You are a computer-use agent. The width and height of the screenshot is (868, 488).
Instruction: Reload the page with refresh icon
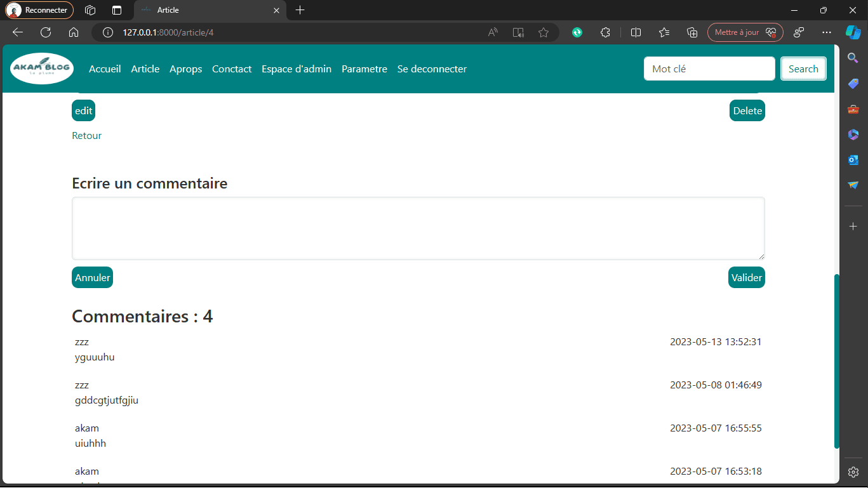point(46,32)
